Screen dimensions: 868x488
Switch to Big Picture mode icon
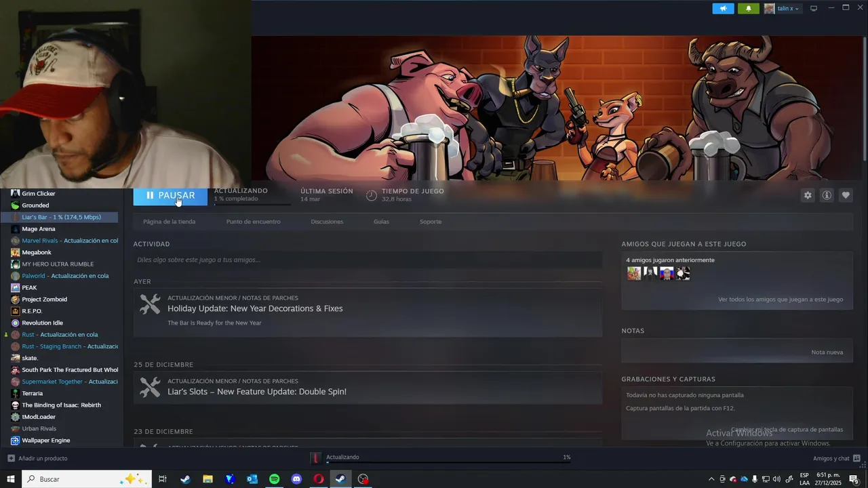(x=814, y=8)
